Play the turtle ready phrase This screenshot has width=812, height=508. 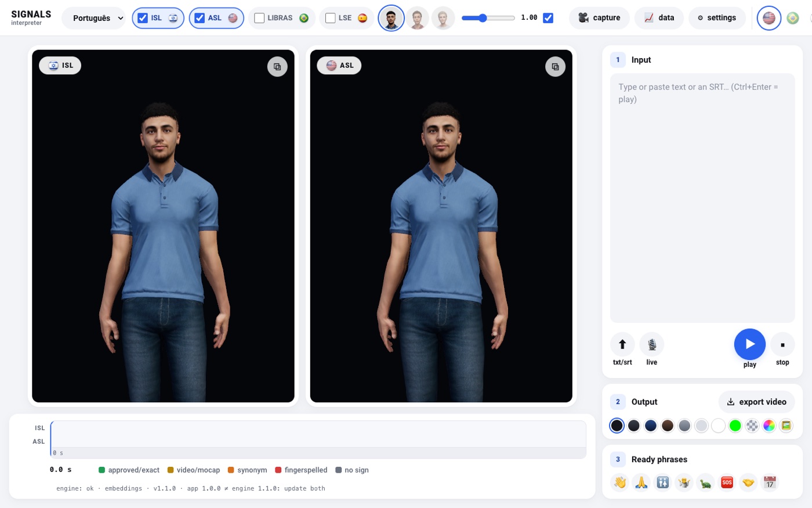click(x=706, y=482)
